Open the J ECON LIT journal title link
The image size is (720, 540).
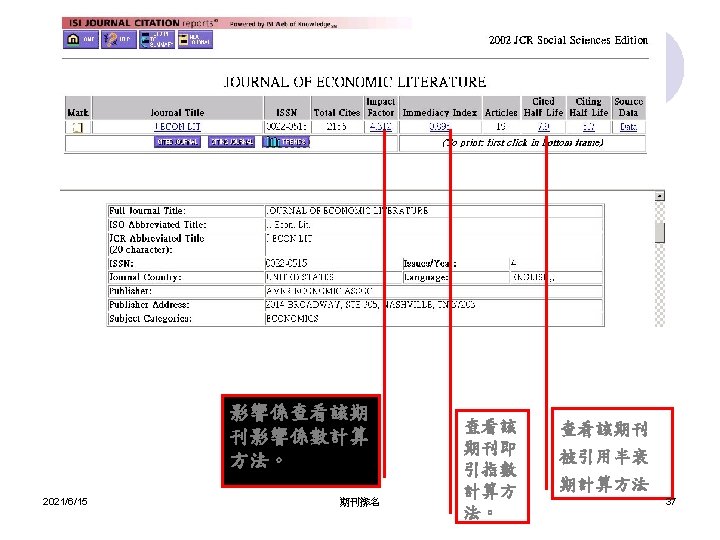click(x=177, y=127)
